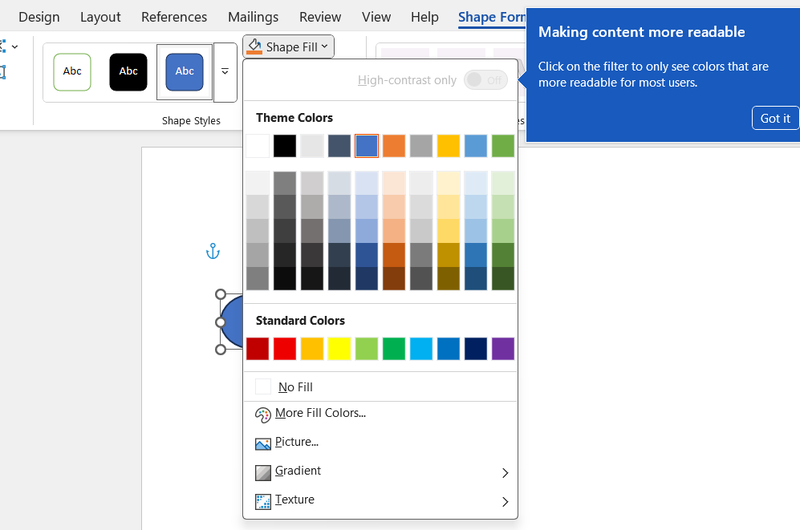This screenshot has width=800, height=530.
Task: Pick the light blue standard color
Action: [421, 349]
